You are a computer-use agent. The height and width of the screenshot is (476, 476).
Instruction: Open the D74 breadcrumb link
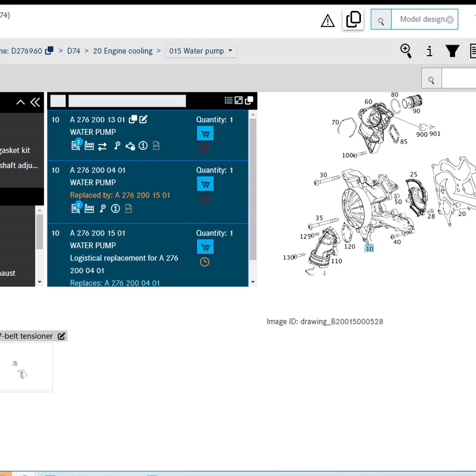tap(73, 51)
